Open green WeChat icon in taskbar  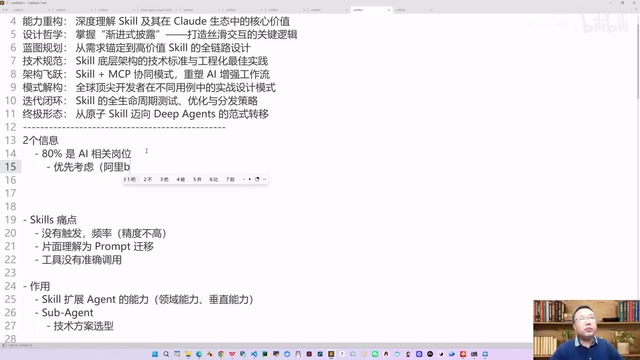tap(375, 354)
